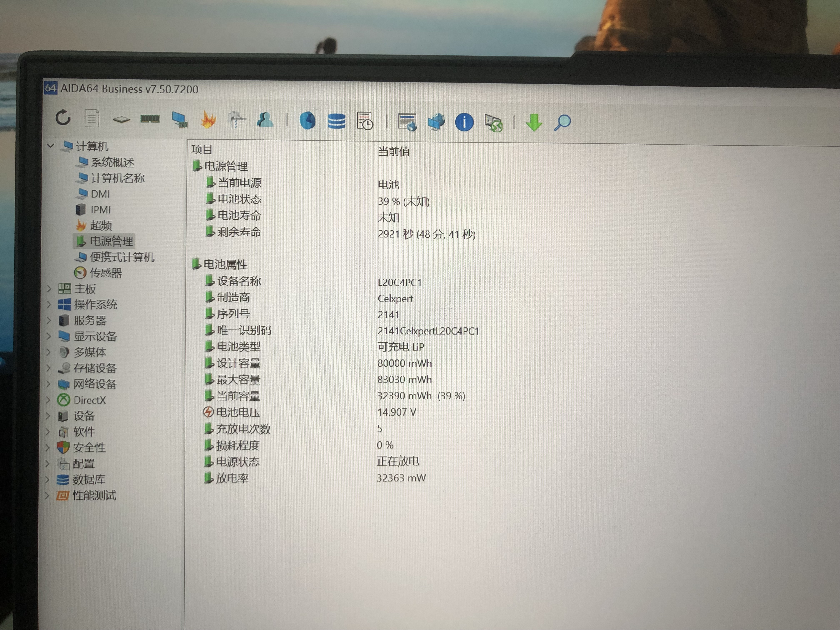Open the Report page icon

click(x=91, y=119)
